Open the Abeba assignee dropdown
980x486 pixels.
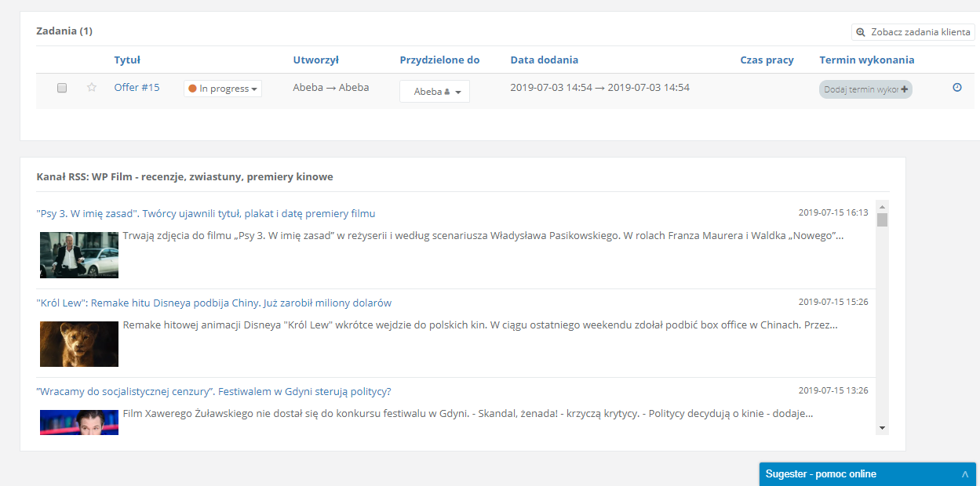[434, 92]
